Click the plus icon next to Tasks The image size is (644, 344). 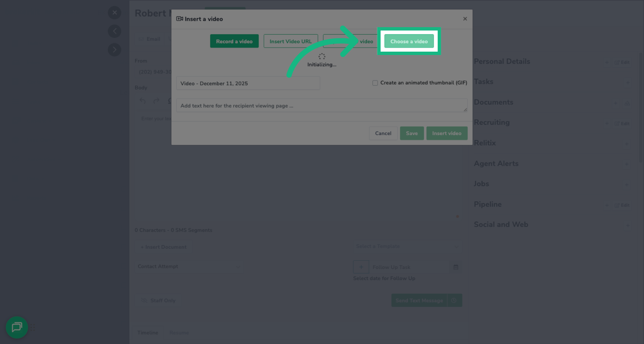[x=628, y=82]
